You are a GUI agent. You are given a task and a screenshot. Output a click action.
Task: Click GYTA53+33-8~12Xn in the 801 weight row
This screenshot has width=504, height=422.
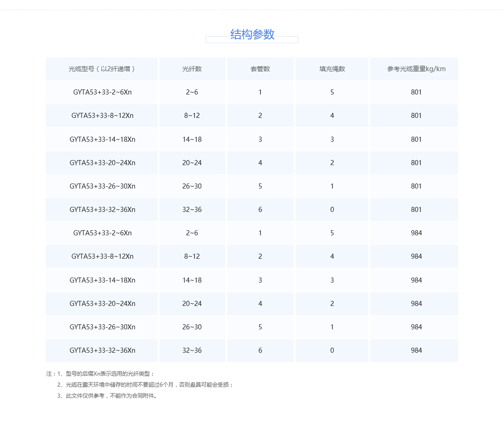[103, 116]
